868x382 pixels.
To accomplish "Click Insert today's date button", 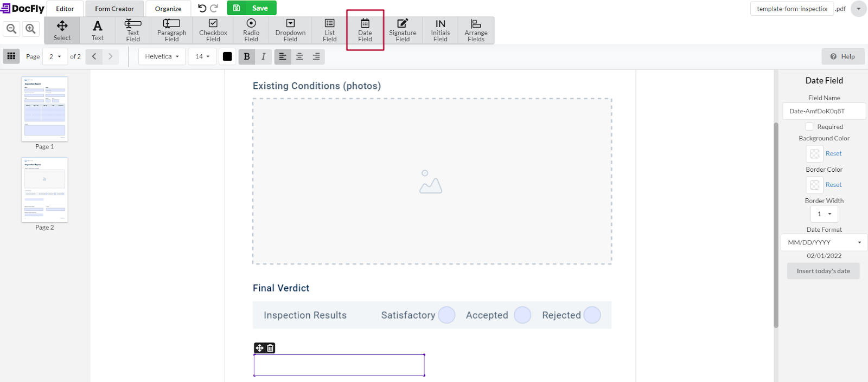I will click(823, 271).
